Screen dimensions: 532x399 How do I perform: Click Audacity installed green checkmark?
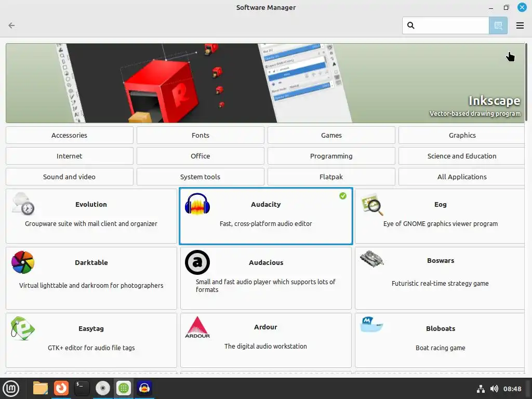343,196
